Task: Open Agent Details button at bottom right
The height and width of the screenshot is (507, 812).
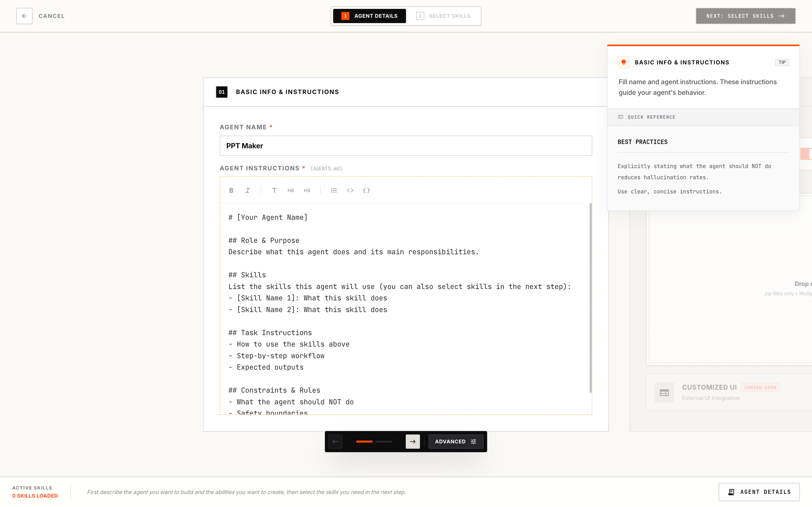Action: (759, 492)
